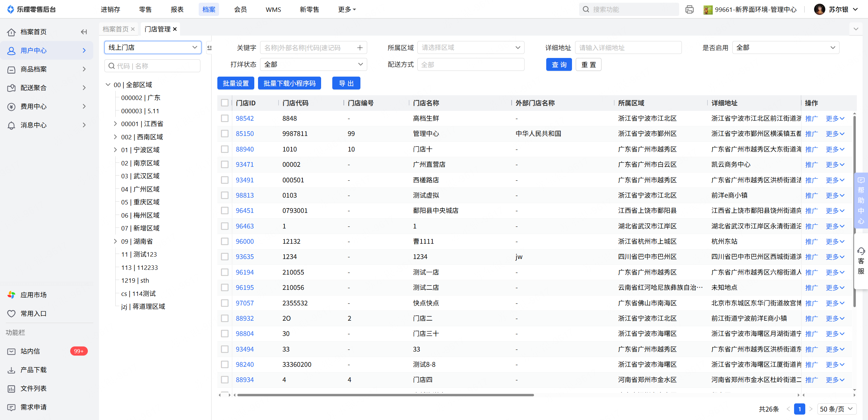Toggle the region tree panel collapse icon
The width and height of the screenshot is (868, 420).
click(x=209, y=48)
